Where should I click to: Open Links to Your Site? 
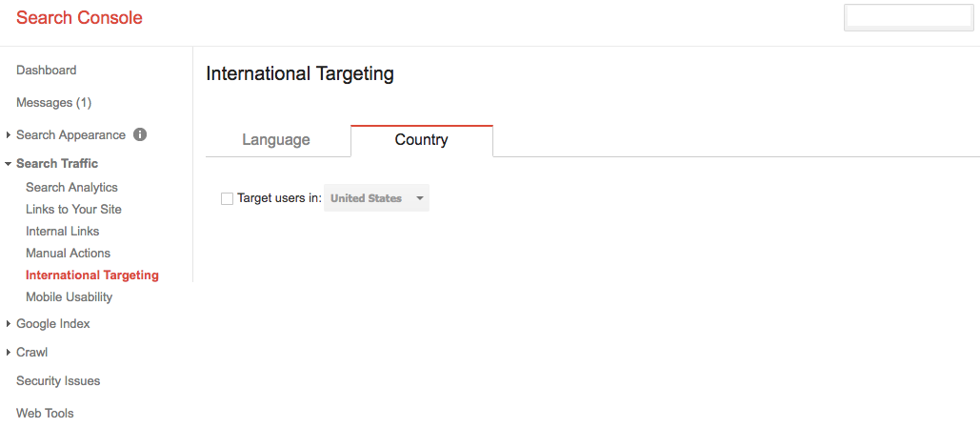click(73, 209)
